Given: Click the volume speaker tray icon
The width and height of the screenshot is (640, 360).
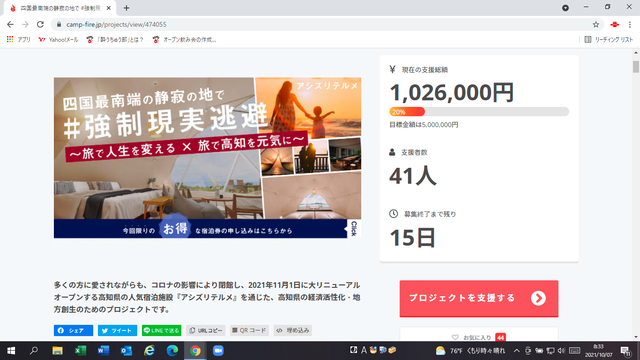Looking at the screenshot, I should coord(562,351).
